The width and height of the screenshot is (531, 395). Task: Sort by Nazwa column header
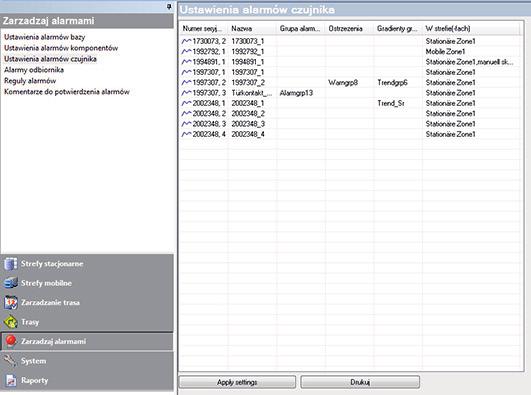point(252,28)
